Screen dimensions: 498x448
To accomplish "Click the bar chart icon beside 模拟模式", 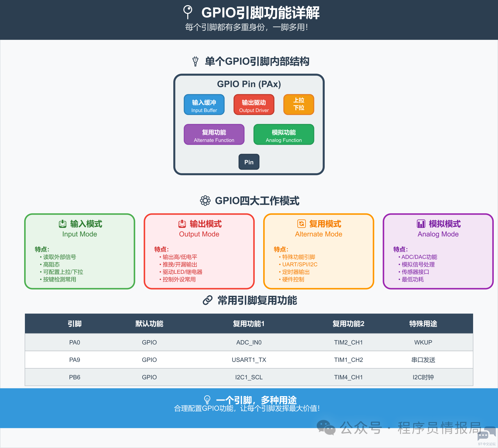I will (x=421, y=224).
